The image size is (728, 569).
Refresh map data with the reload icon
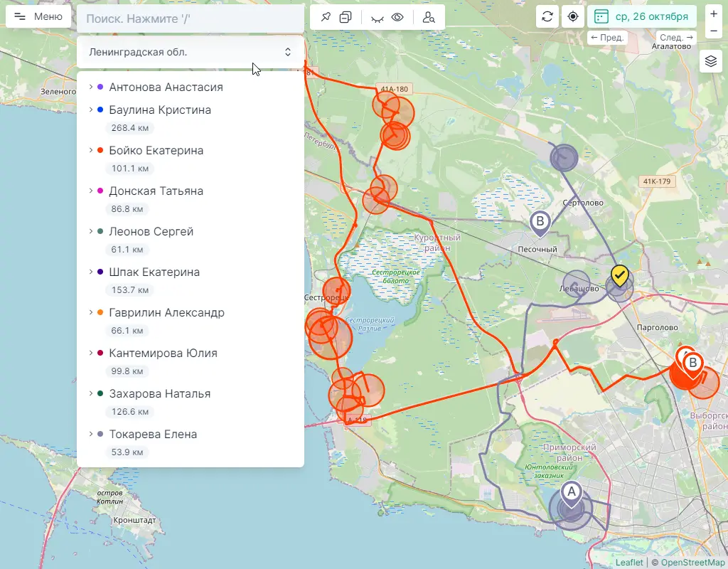coord(547,16)
